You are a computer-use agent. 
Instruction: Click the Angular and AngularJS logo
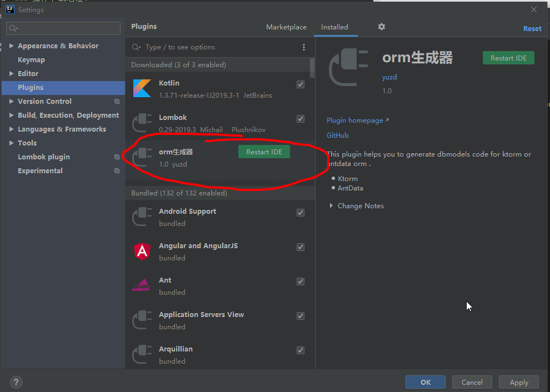pos(142,251)
